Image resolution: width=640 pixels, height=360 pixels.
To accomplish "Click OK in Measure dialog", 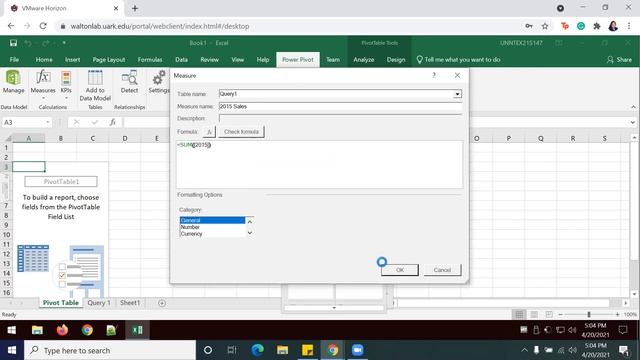I will tap(400, 270).
